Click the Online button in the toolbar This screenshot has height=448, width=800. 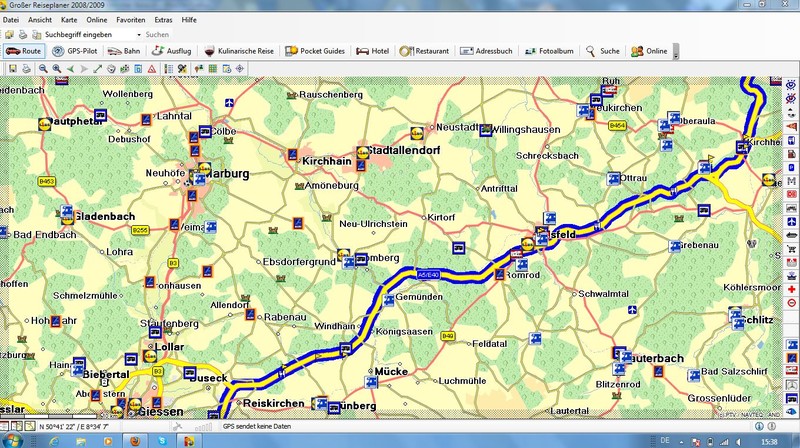pyautogui.click(x=649, y=51)
